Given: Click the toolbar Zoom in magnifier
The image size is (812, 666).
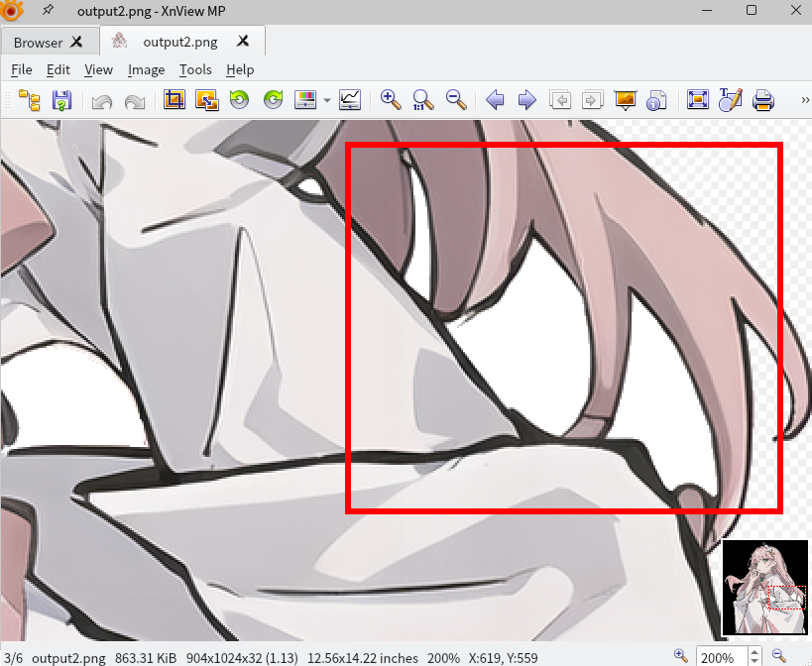Looking at the screenshot, I should pyautogui.click(x=391, y=99).
